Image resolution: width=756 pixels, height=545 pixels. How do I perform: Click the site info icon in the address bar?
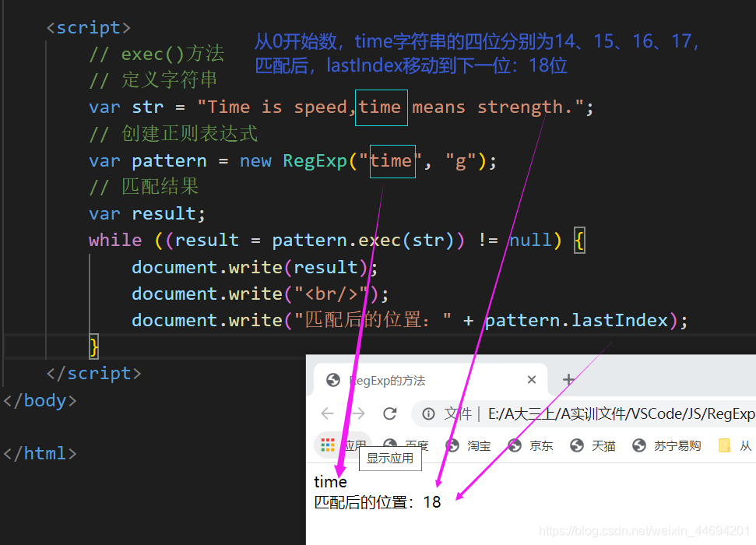coord(428,414)
